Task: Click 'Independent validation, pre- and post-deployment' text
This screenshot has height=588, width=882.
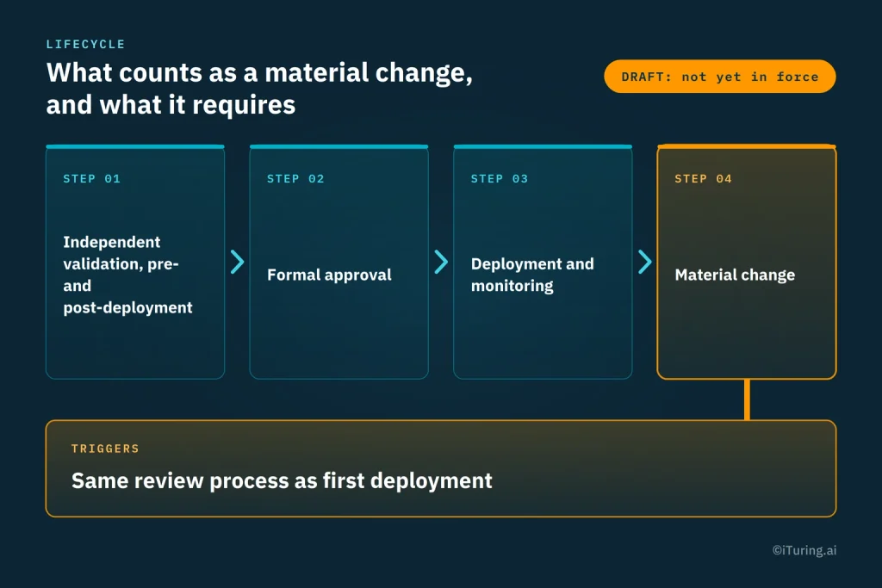Action: [127, 275]
